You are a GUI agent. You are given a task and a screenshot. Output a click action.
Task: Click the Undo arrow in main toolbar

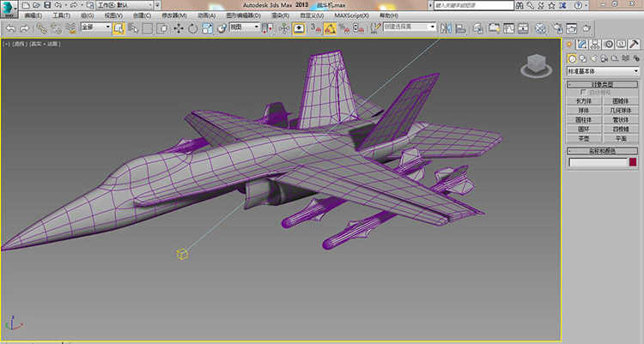(x=10, y=28)
